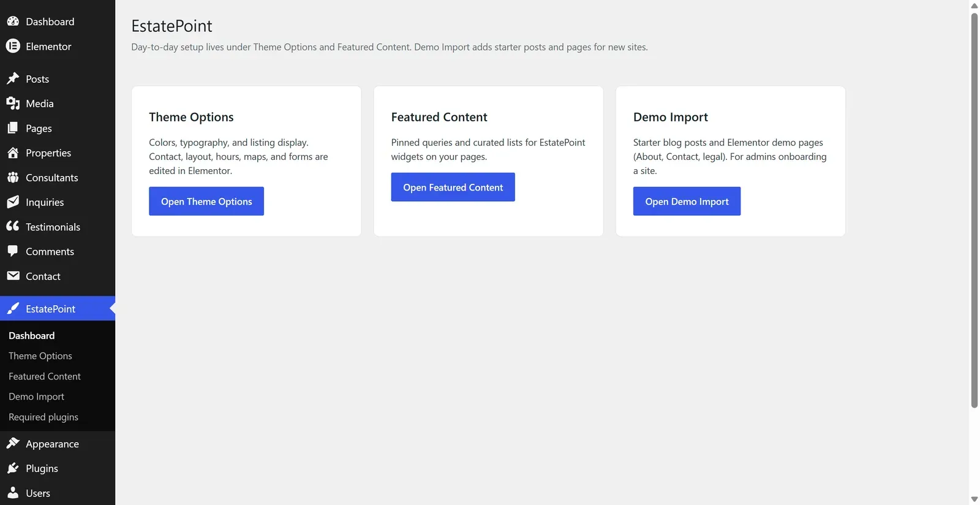Image resolution: width=980 pixels, height=505 pixels.
Task: Click the Demo Import card heading
Action: (x=671, y=117)
